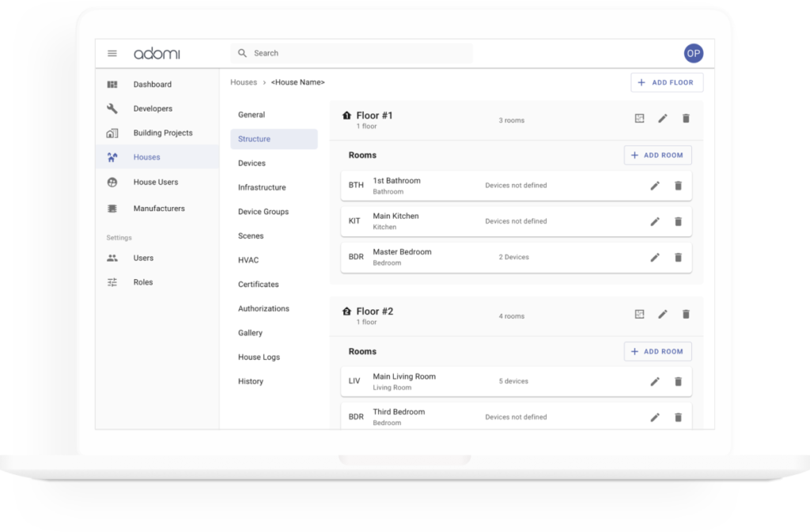This screenshot has height=532, width=810.
Task: Open the hamburger menu icon
Action: pyautogui.click(x=112, y=53)
